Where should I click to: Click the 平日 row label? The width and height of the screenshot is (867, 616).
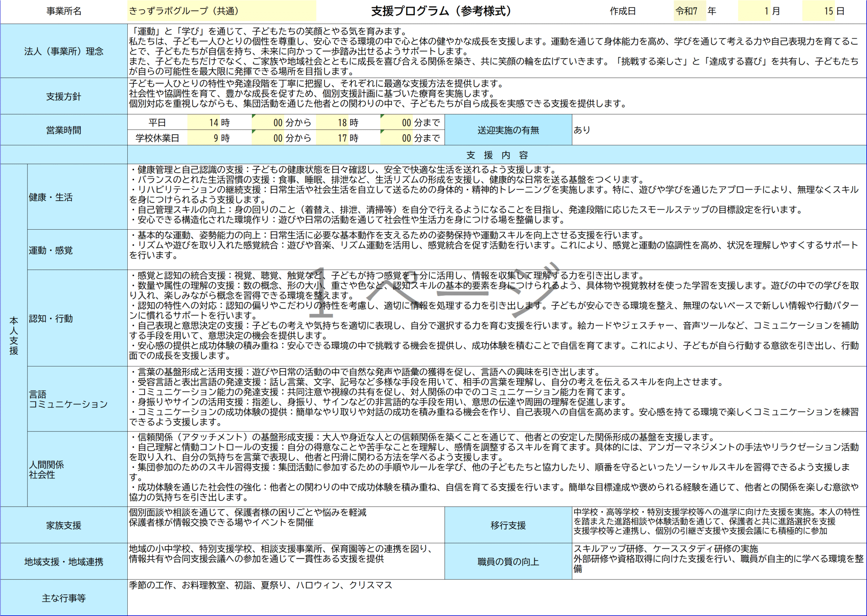tap(157, 123)
